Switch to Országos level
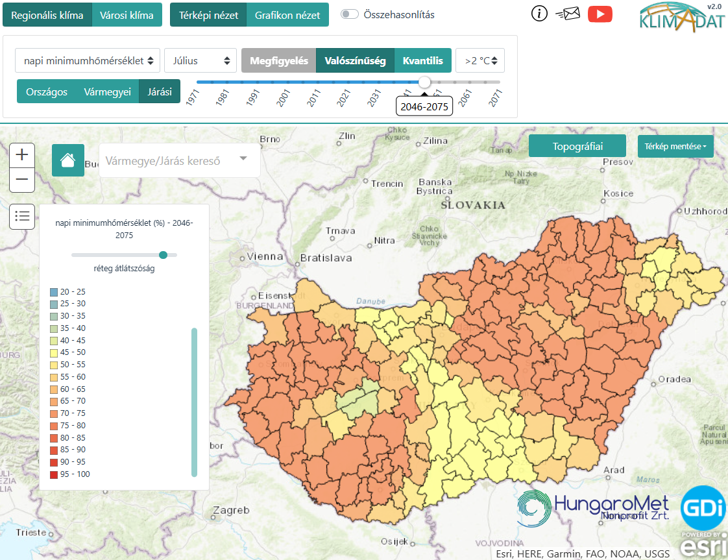Image resolution: width=728 pixels, height=560 pixels. point(47,91)
